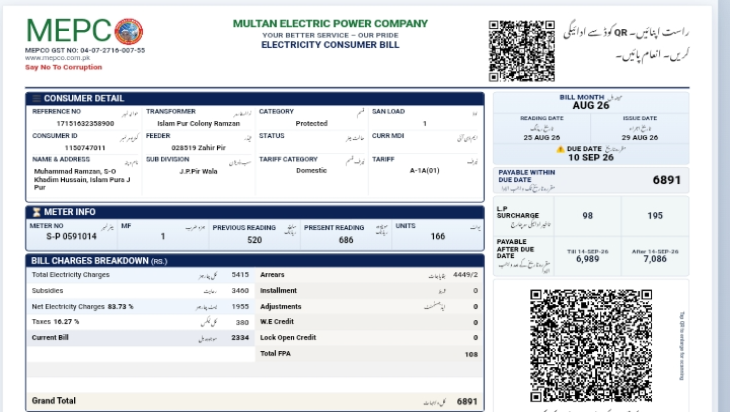Click the Urdu QR payment instruction text
The height and width of the screenshot is (412, 730).
(626, 44)
